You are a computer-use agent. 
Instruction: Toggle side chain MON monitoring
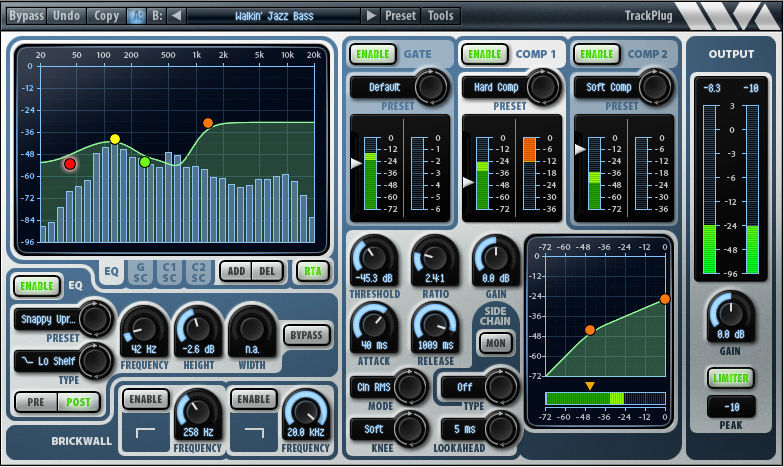(x=495, y=343)
